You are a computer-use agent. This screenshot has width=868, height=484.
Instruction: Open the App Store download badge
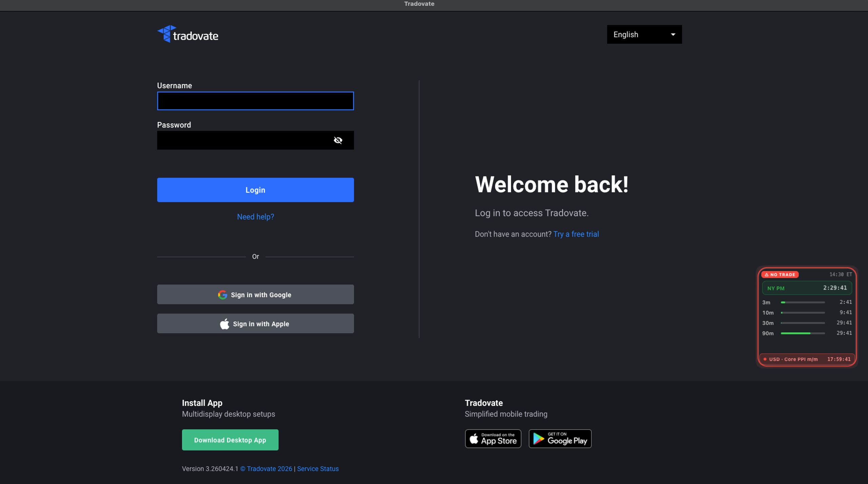tap(493, 439)
